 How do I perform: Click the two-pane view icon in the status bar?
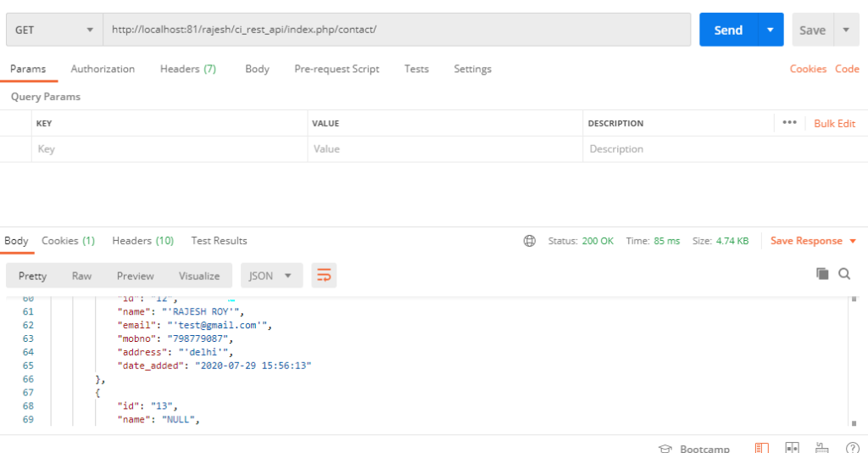pos(793,447)
